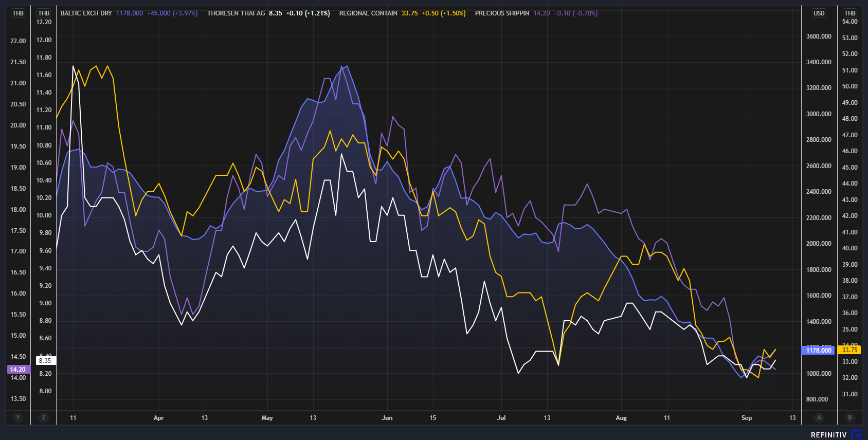Click the B axis circle button
868x440 pixels.
(849, 417)
